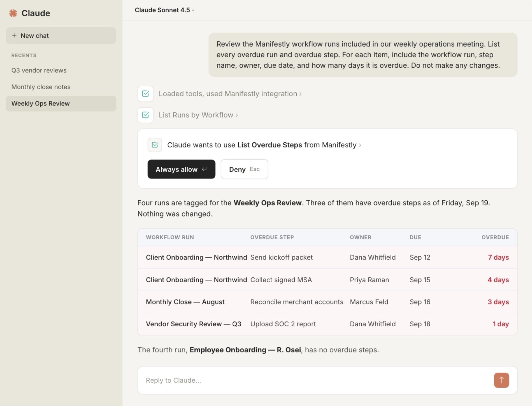Click the 3 days overdue value

click(x=498, y=302)
